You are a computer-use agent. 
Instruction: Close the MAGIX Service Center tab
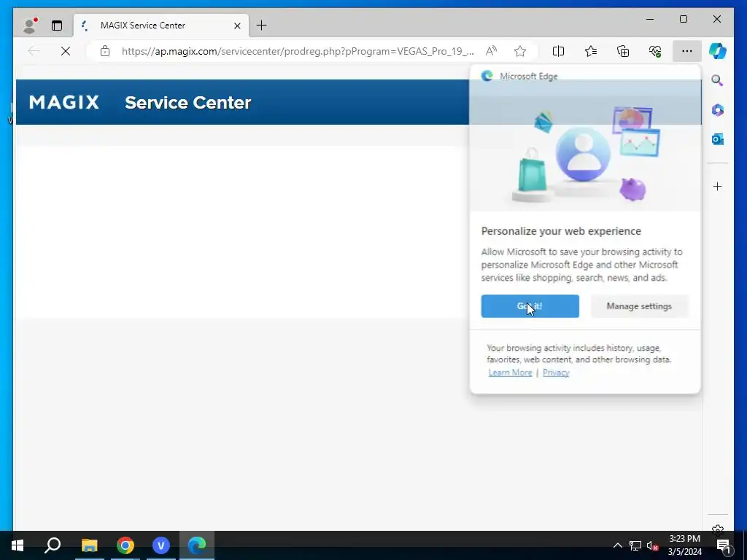click(x=237, y=26)
